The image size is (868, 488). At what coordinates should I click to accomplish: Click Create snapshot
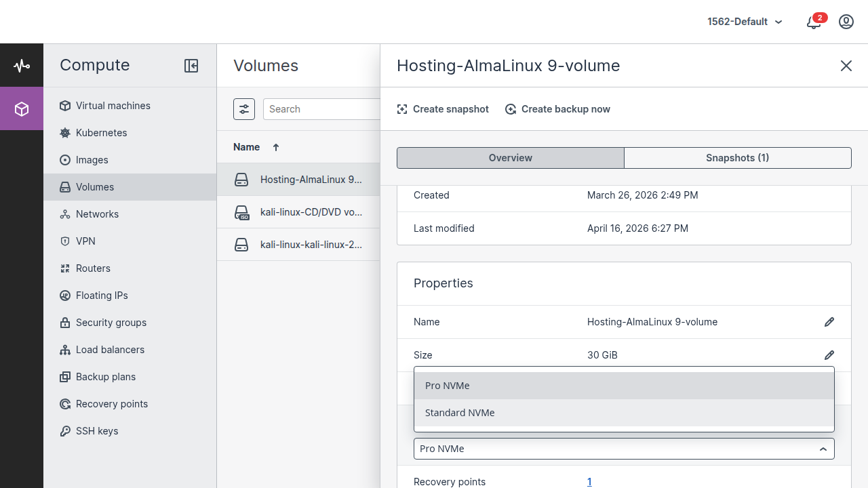tap(443, 109)
